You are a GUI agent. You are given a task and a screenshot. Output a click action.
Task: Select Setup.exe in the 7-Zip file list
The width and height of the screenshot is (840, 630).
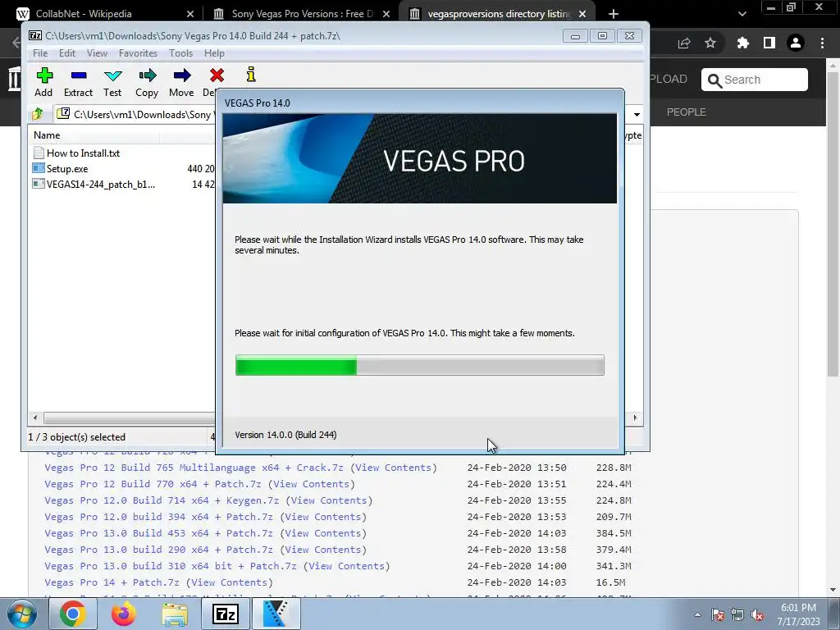67,169
